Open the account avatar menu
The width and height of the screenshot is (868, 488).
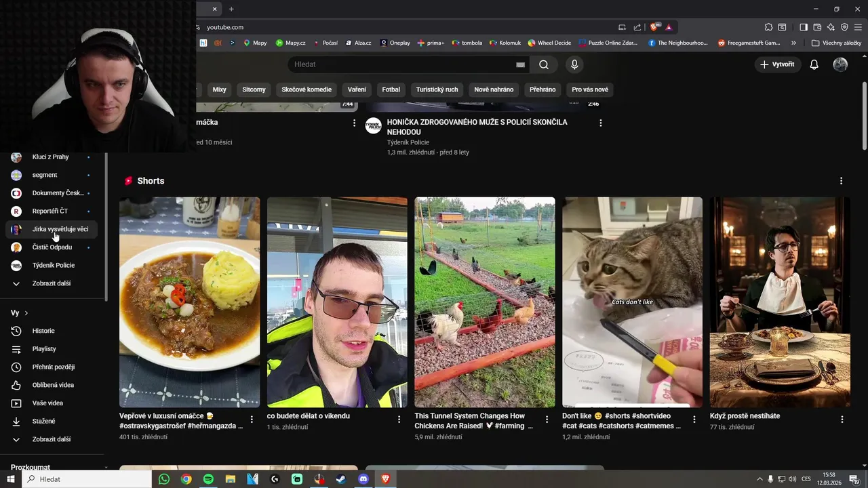[840, 64]
